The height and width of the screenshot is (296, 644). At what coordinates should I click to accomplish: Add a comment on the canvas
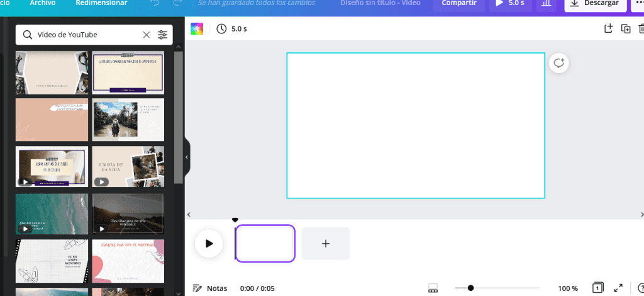559,64
